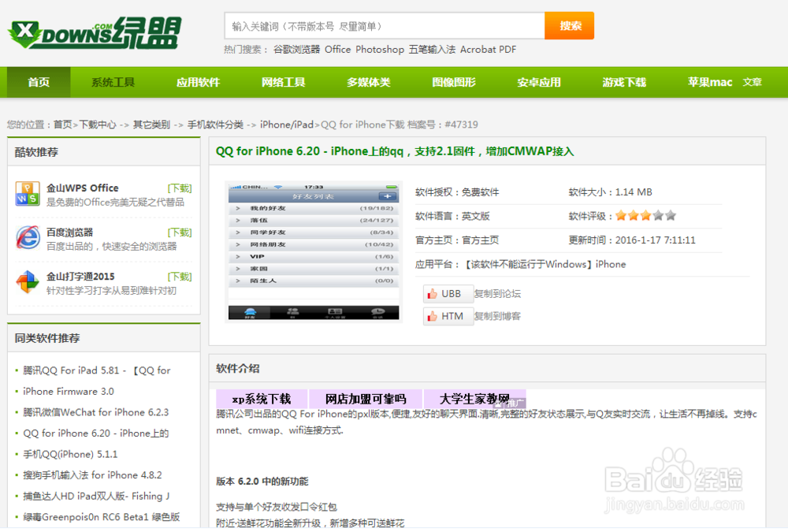Open the 游戏下载 navigation tab
788x532 pixels.
[624, 82]
